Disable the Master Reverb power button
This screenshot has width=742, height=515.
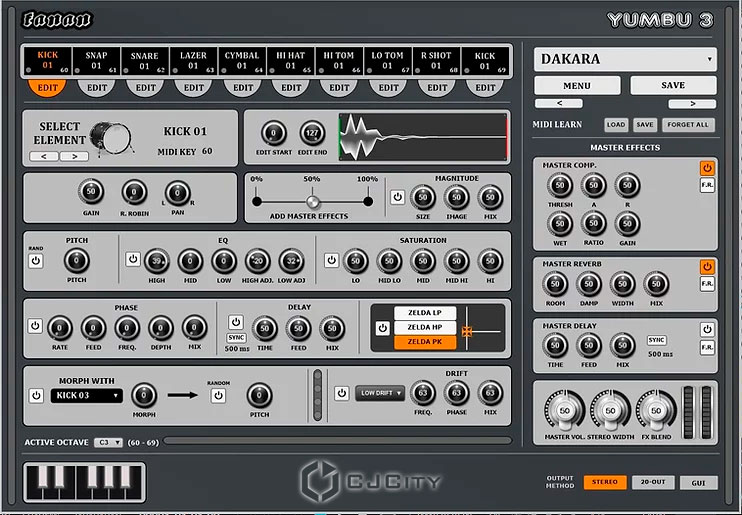pos(707,267)
